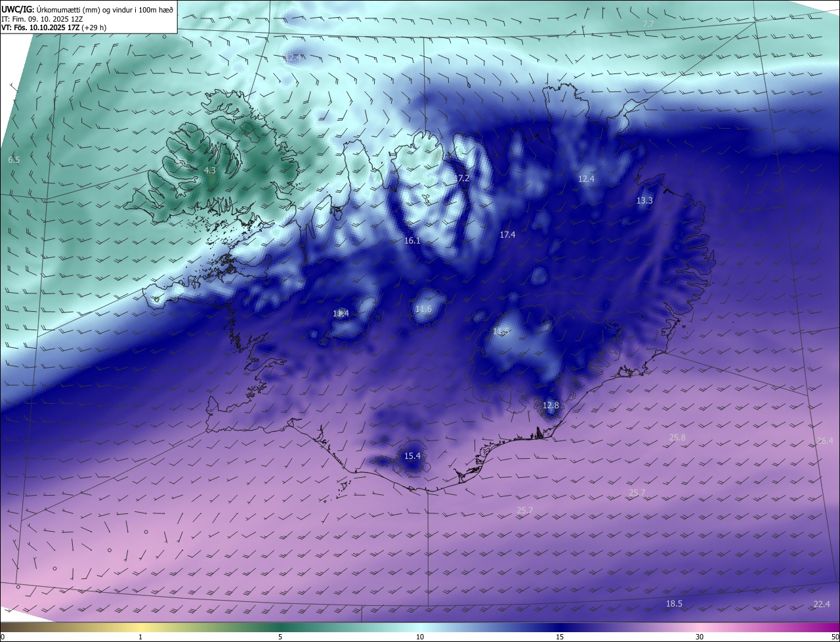This screenshot has width=840, height=642.
Task: Click the 13.3 value label
Action: 645,201
